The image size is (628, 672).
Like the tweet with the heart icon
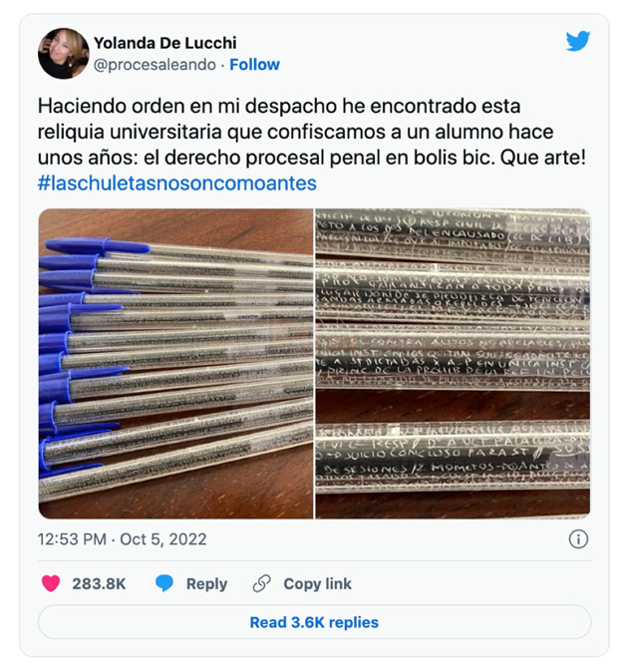click(51, 583)
